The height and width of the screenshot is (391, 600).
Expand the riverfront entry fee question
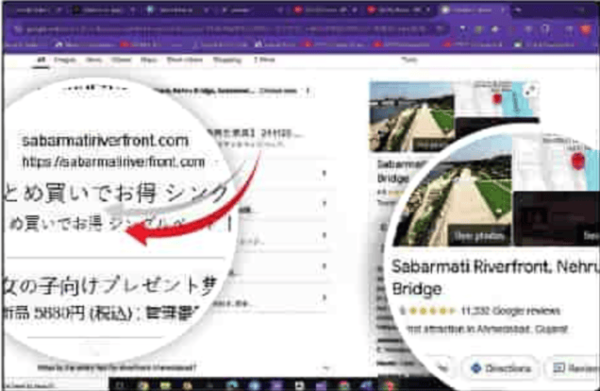tap(184, 368)
